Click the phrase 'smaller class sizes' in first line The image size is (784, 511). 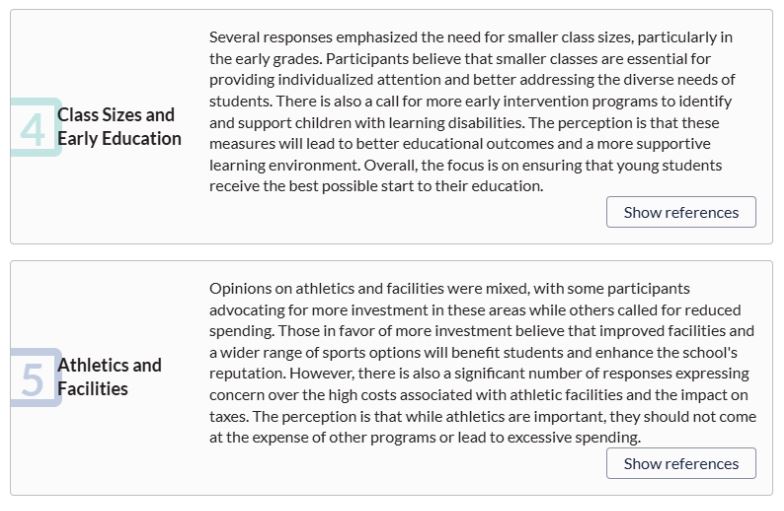(570, 37)
